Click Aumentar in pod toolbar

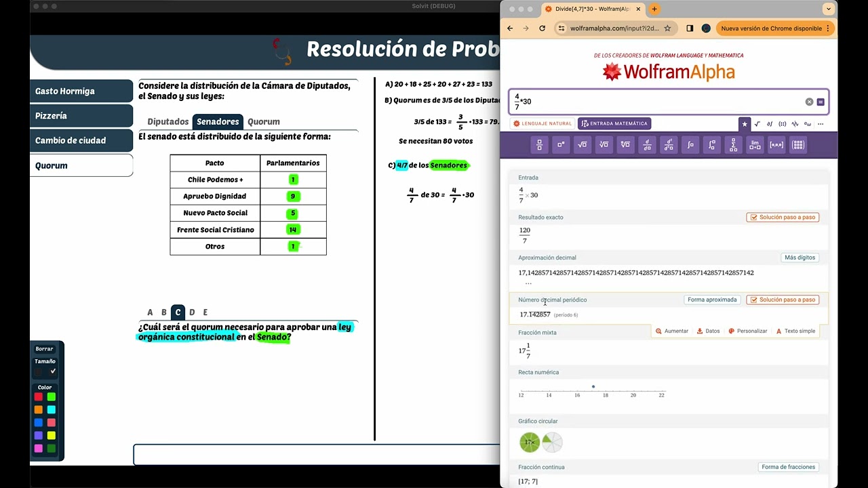(x=672, y=331)
